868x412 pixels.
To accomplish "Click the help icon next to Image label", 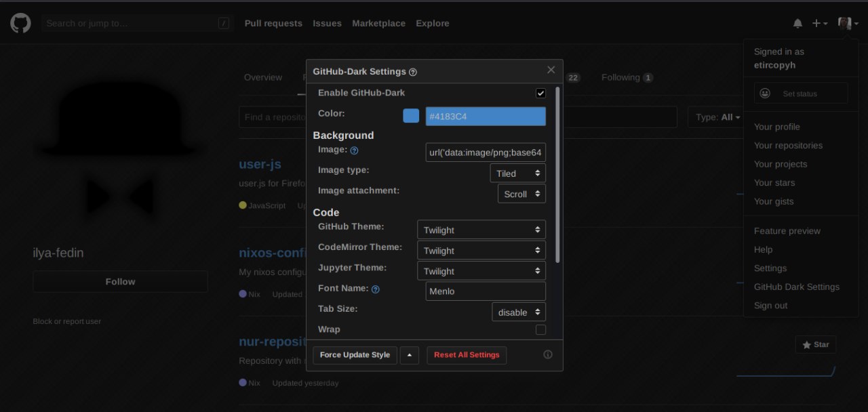I will click(x=354, y=150).
